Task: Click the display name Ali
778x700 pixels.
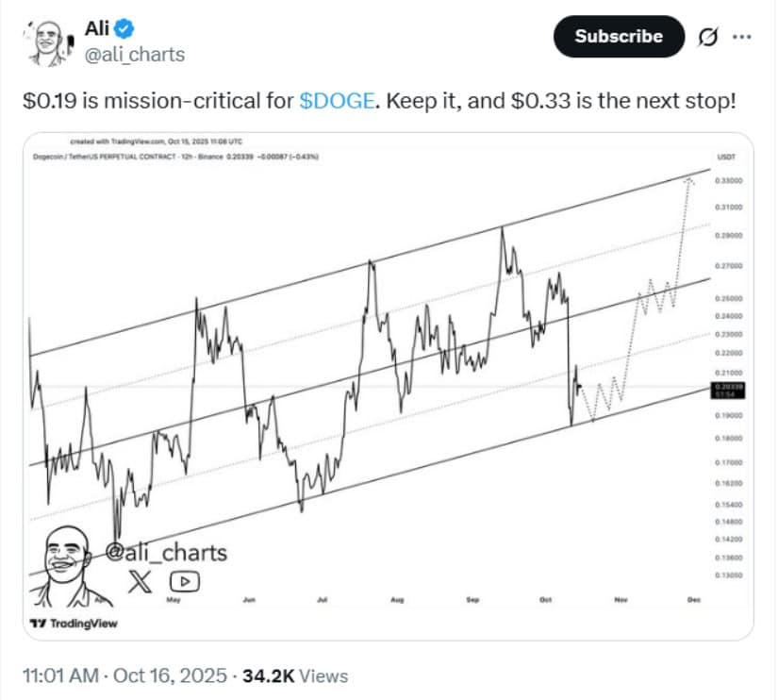Action: [x=97, y=28]
